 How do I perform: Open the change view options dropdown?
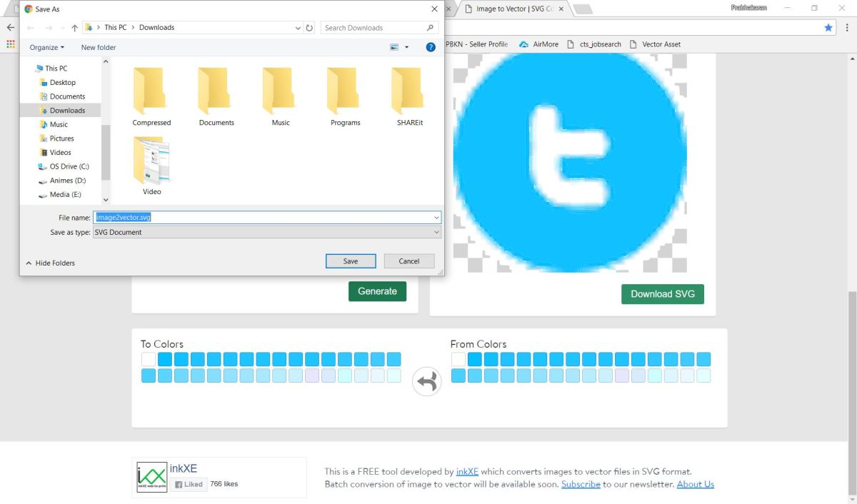coord(407,47)
